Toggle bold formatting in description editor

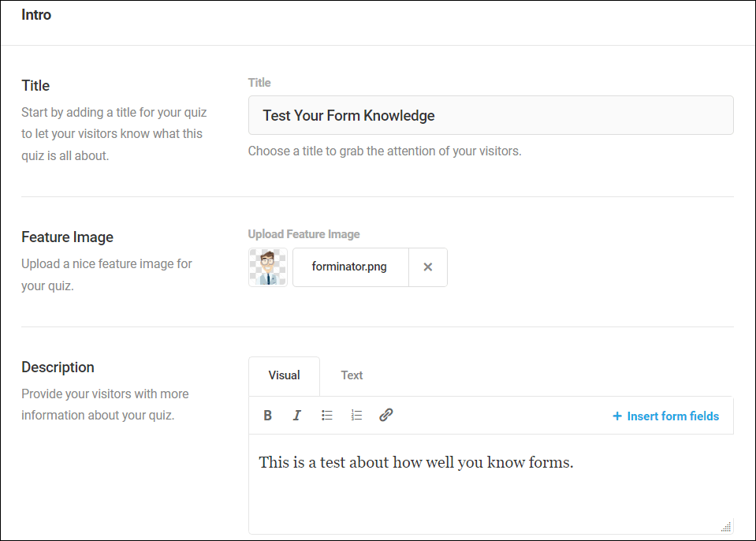point(267,415)
